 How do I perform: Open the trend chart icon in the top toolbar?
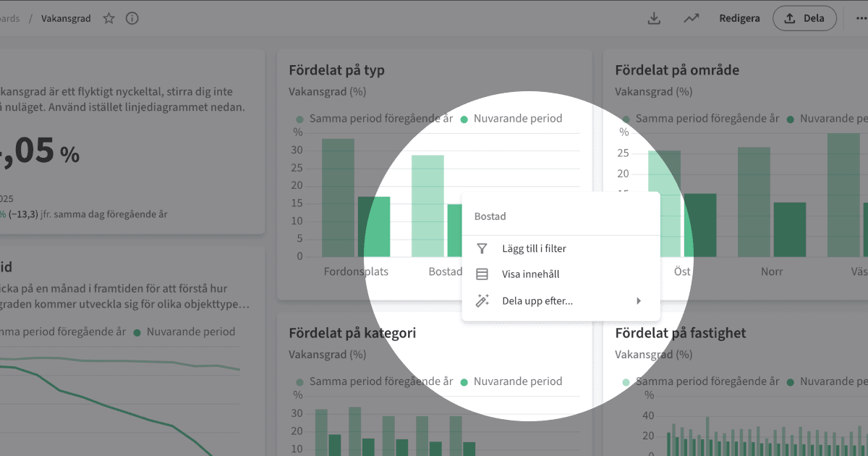coord(691,17)
